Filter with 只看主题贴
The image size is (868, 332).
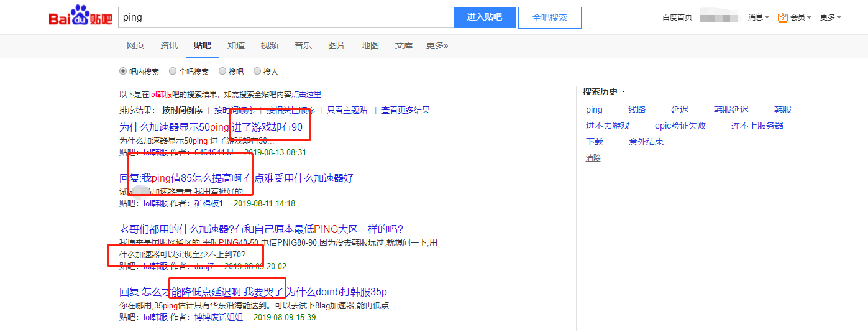[347, 111]
